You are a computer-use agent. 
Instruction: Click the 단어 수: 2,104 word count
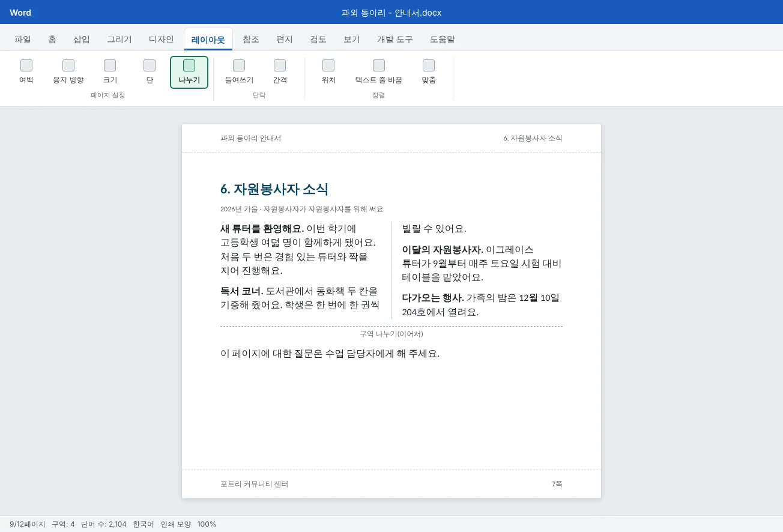(x=104, y=524)
